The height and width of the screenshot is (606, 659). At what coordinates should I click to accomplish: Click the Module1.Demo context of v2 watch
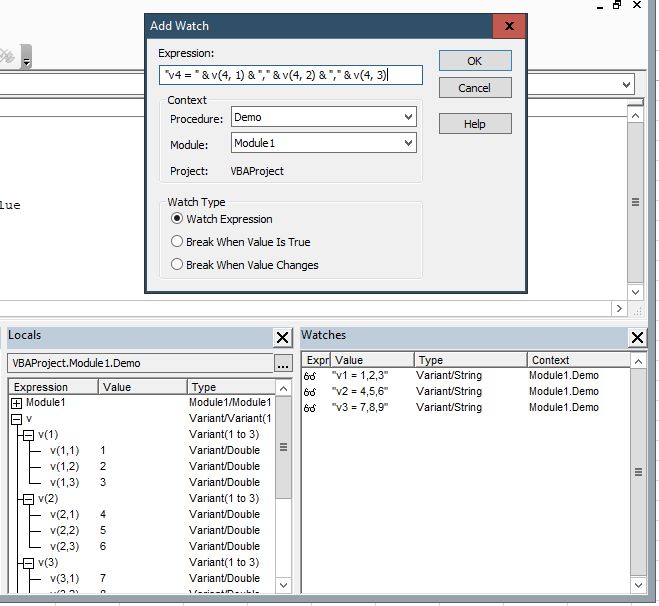click(x=564, y=391)
